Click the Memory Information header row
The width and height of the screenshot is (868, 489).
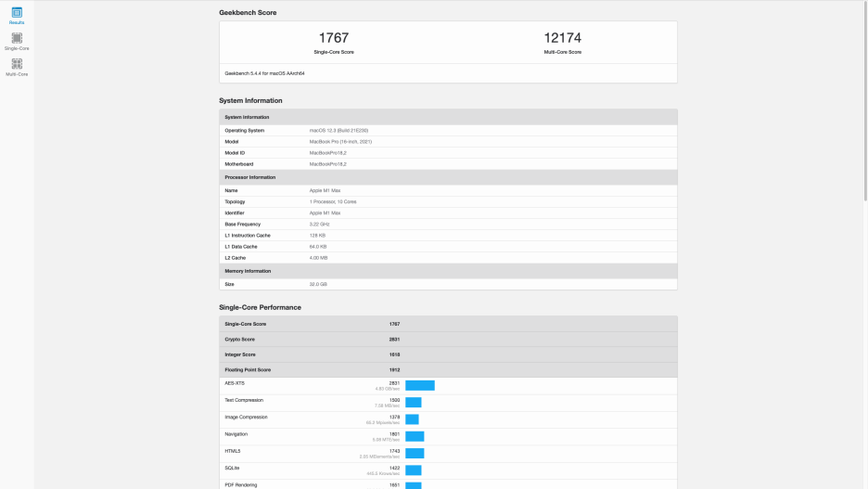[x=449, y=271]
